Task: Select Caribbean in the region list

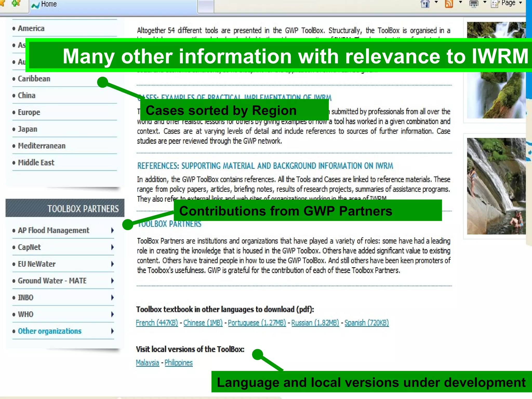Action: point(34,79)
